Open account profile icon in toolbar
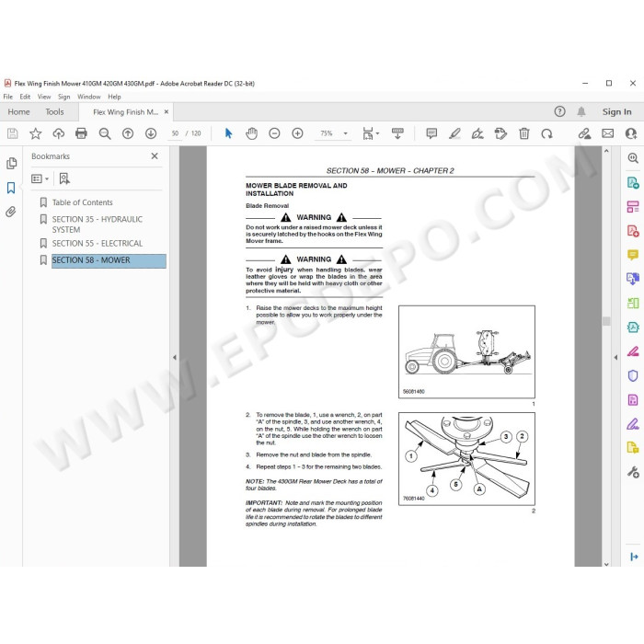Image resolution: width=644 pixels, height=644 pixels. [631, 133]
